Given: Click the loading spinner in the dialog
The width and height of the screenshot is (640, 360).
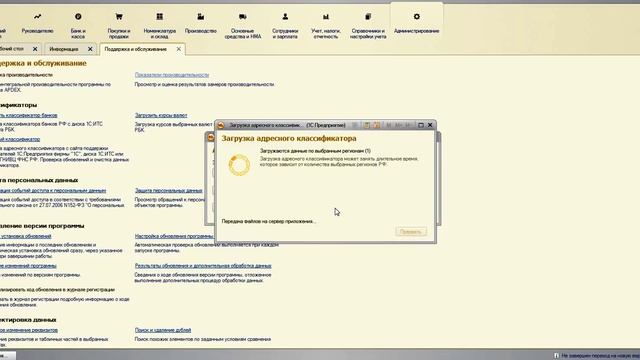Looking at the screenshot, I should tap(239, 165).
